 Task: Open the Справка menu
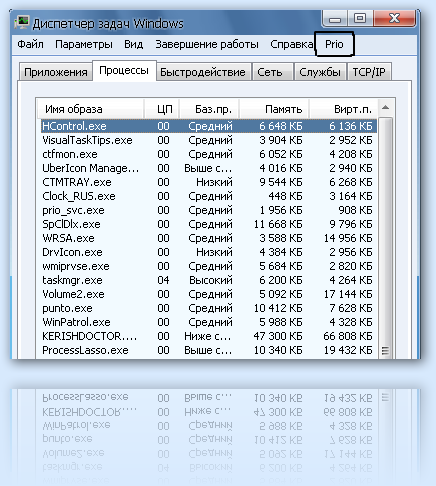[x=292, y=44]
